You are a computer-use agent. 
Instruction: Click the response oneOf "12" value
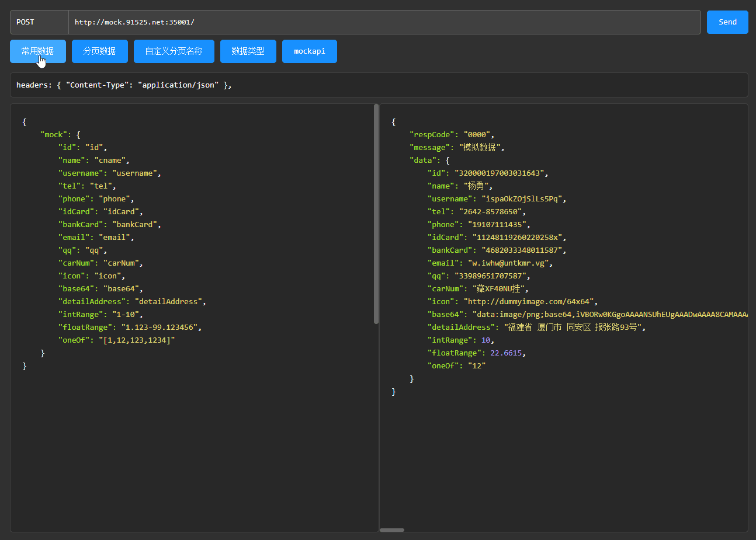[x=477, y=366]
